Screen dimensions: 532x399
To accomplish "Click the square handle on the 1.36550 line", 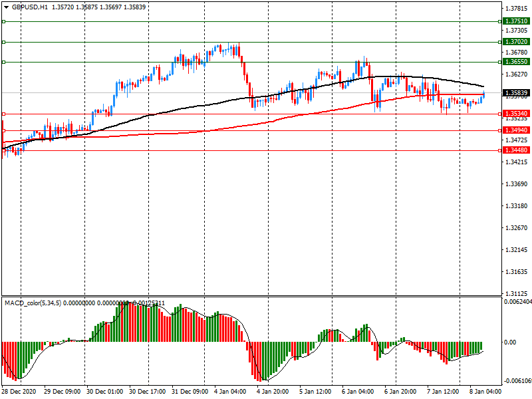I will click(x=3, y=62).
